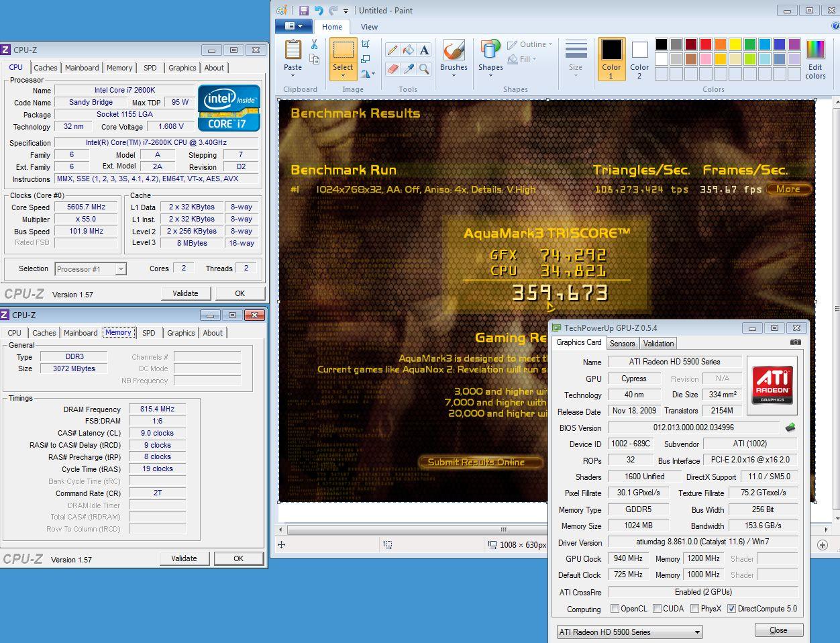Click the Resize icon in Image group
Viewport: 840px width, 643px height.
366,59
